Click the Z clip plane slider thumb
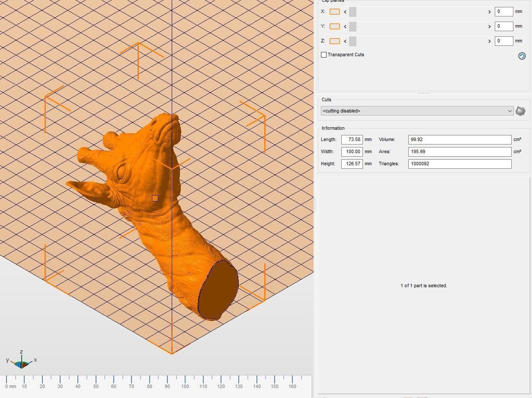 [x=353, y=41]
